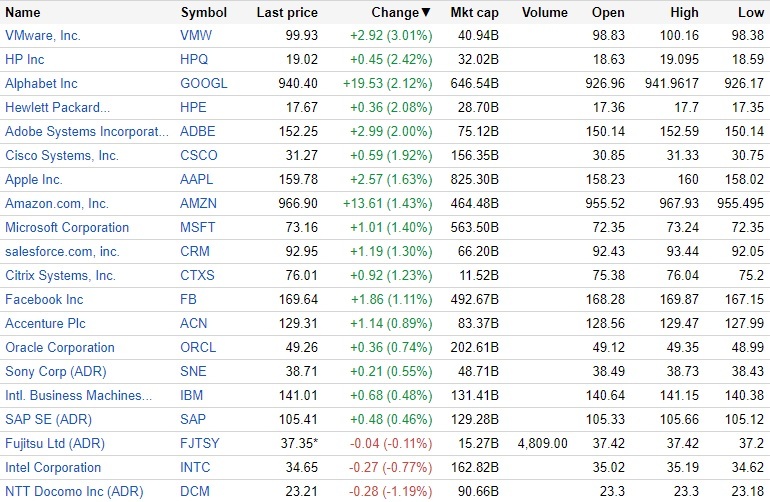Click the MSFT symbol link
Image resolution: width=770 pixels, height=502 pixels.
tap(199, 228)
